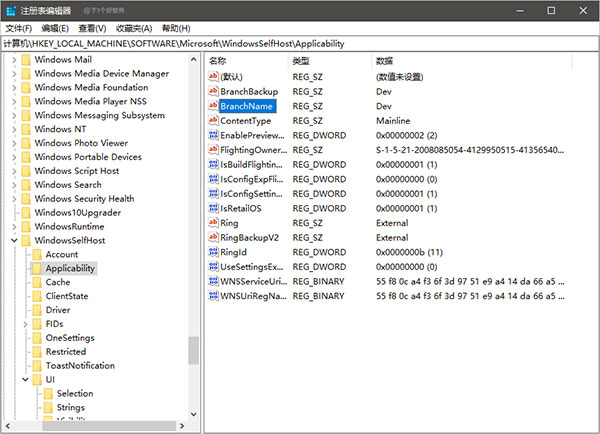Expand the Windows Search tree node

point(14,185)
